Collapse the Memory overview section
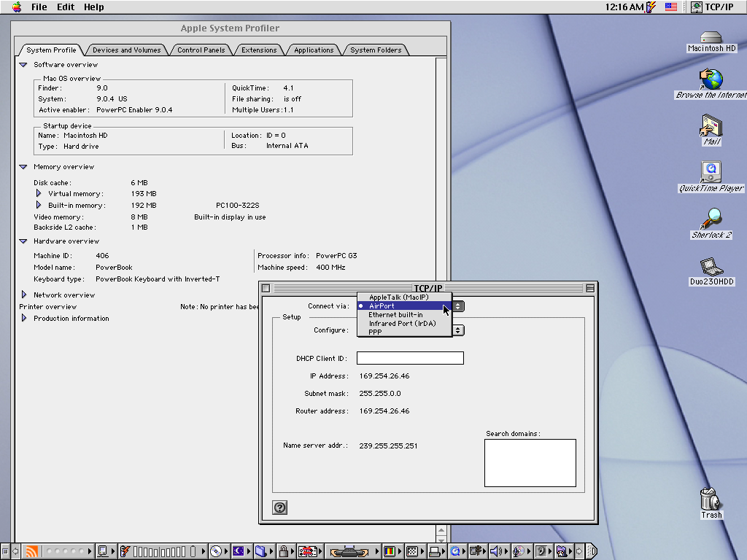 tap(23, 167)
